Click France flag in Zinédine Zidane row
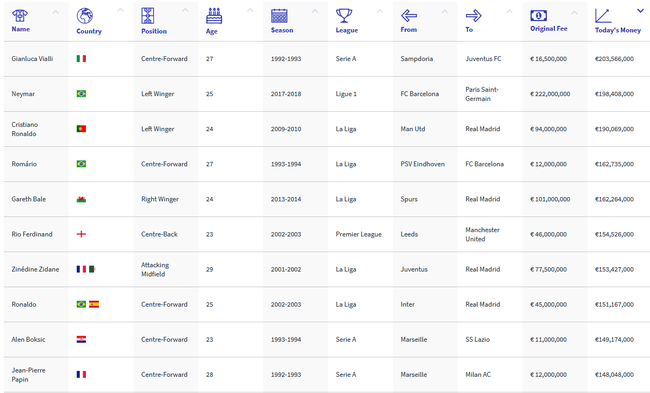This screenshot has height=393, width=650. point(81,269)
